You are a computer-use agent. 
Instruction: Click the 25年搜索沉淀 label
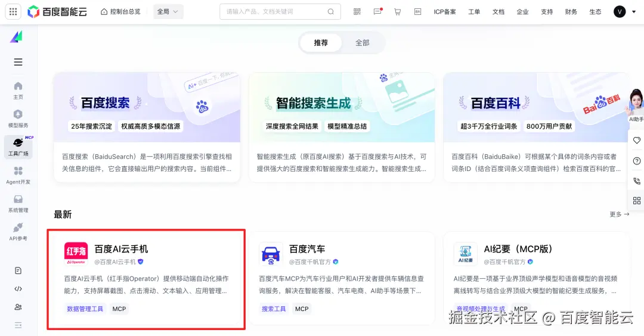[x=92, y=126]
